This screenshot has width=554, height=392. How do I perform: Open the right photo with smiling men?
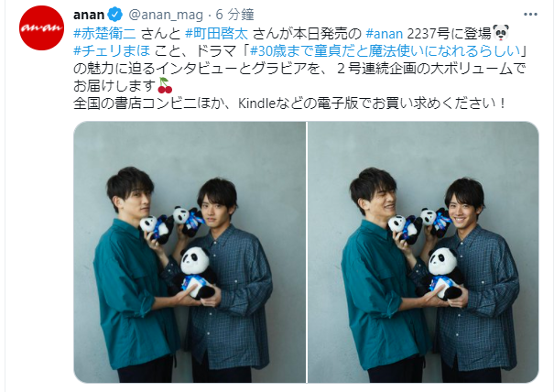(x=423, y=252)
